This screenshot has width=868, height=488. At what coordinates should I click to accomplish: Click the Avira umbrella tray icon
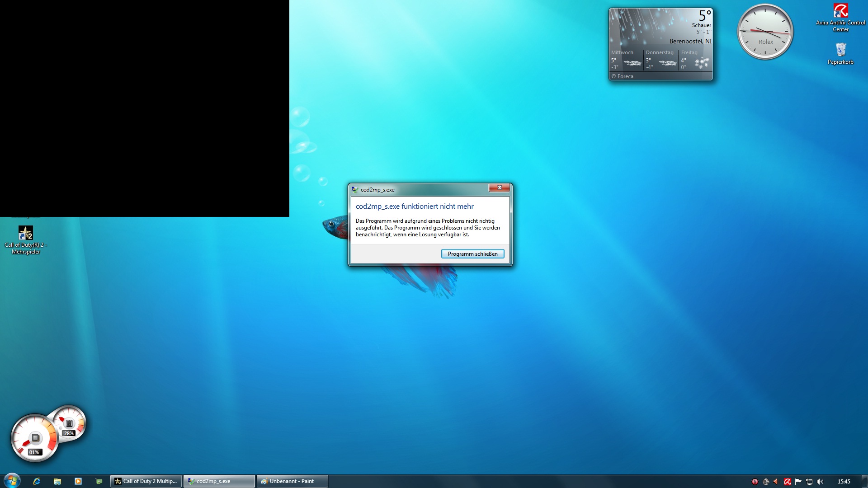(x=788, y=482)
